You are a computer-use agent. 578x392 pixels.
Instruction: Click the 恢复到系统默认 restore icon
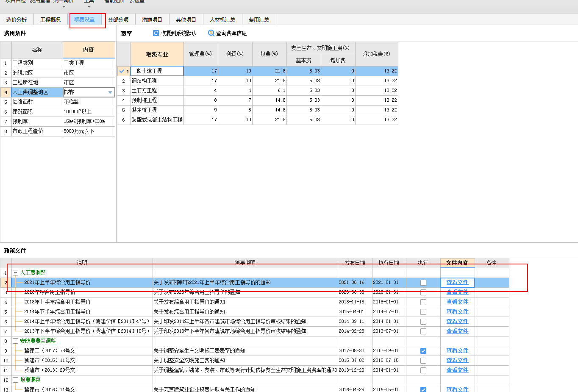[156, 33]
